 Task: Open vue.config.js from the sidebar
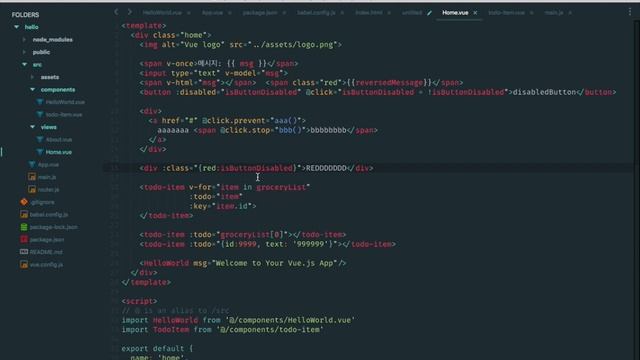46,264
